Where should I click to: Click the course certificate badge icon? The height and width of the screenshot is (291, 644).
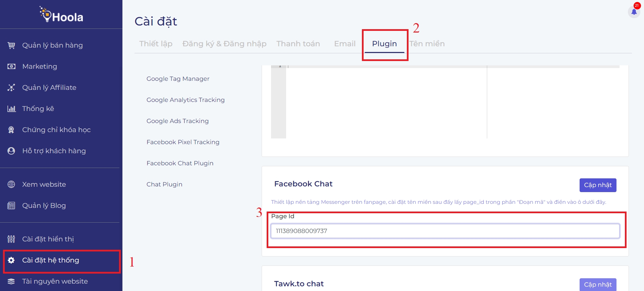[x=11, y=130]
